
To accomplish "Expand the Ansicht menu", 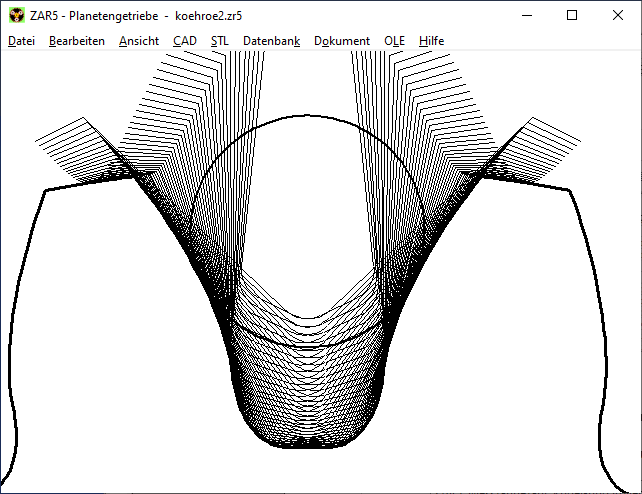I will click(x=138, y=41).
